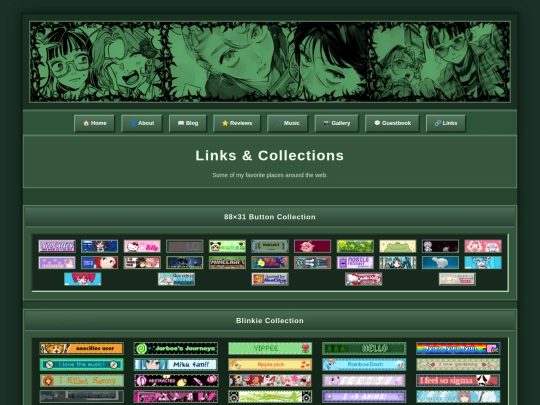540x405 pixels.
Task: Click the 'I Killed Kenny' blinkie
Action: [x=82, y=381]
